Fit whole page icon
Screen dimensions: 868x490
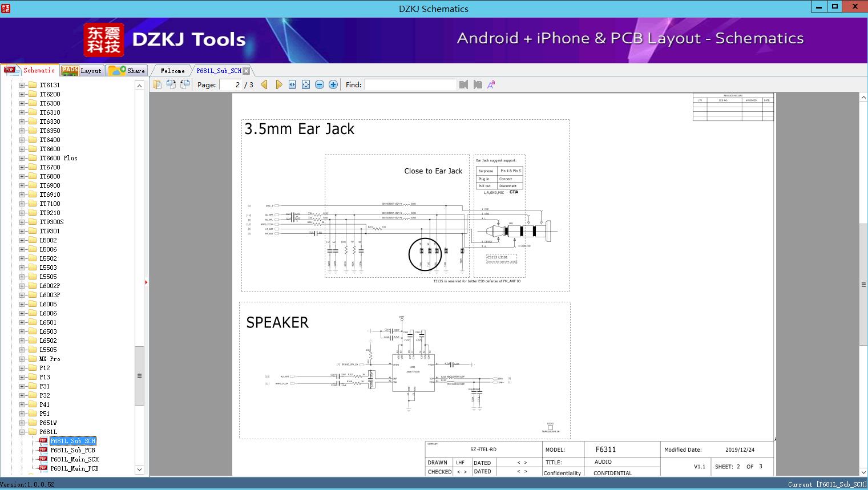pyautogui.click(x=306, y=84)
